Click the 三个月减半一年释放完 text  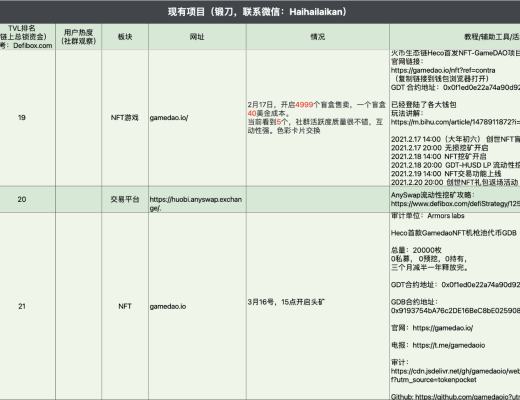430,267
